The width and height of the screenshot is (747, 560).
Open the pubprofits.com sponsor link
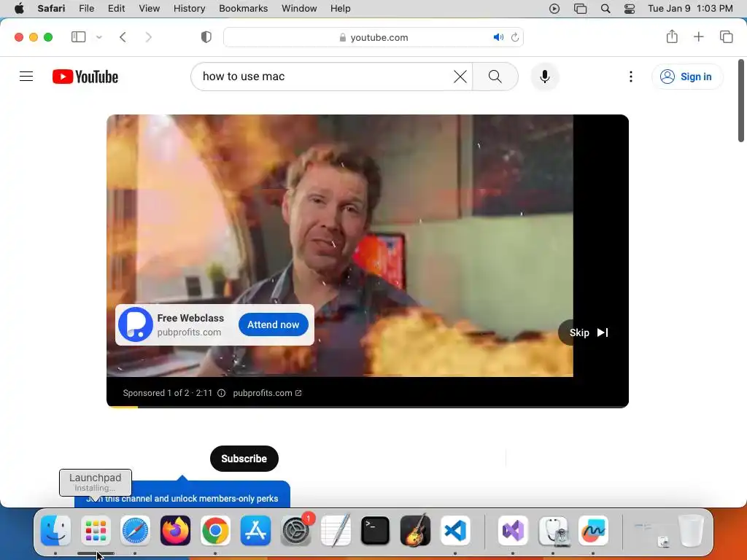(267, 393)
